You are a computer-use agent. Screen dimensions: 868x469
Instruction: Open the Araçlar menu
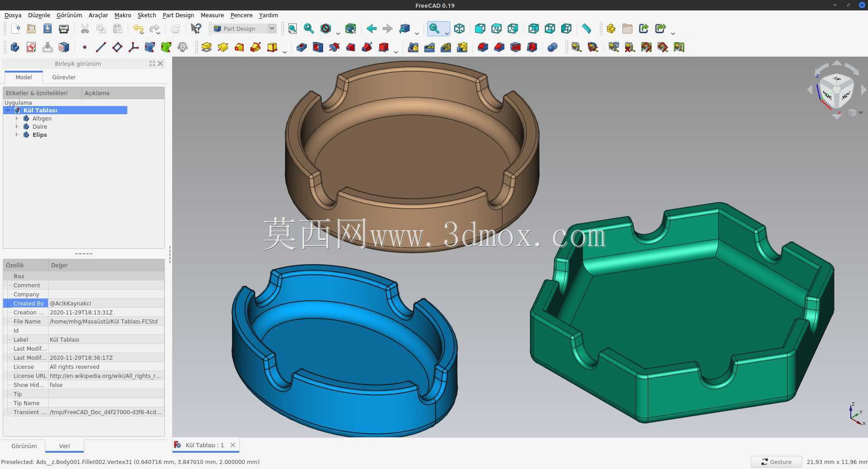(98, 15)
